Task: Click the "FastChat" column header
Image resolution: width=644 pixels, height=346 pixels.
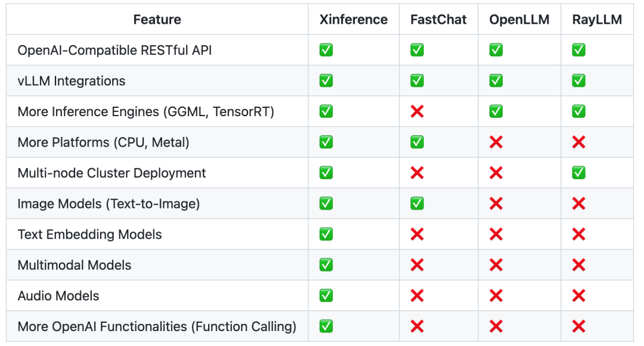Action: click(x=438, y=19)
